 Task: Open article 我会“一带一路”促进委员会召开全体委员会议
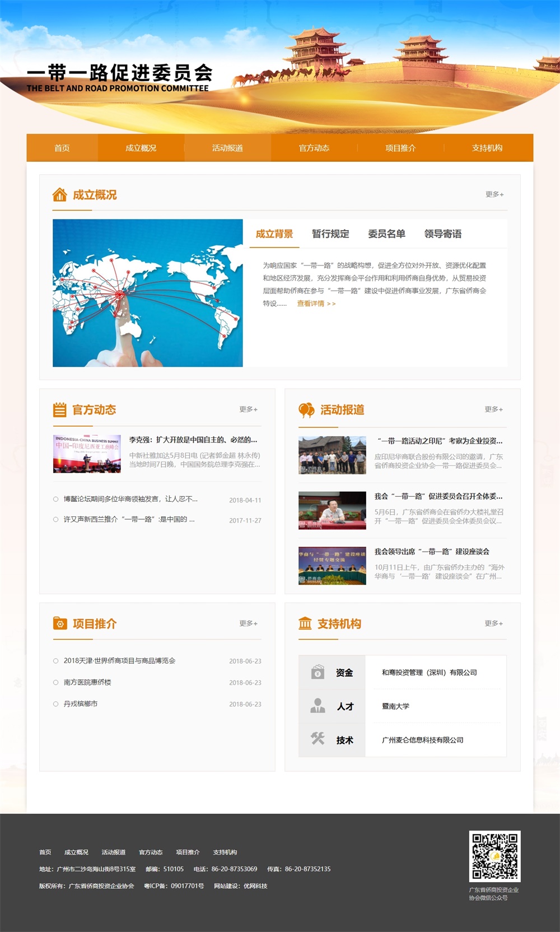coord(438,496)
